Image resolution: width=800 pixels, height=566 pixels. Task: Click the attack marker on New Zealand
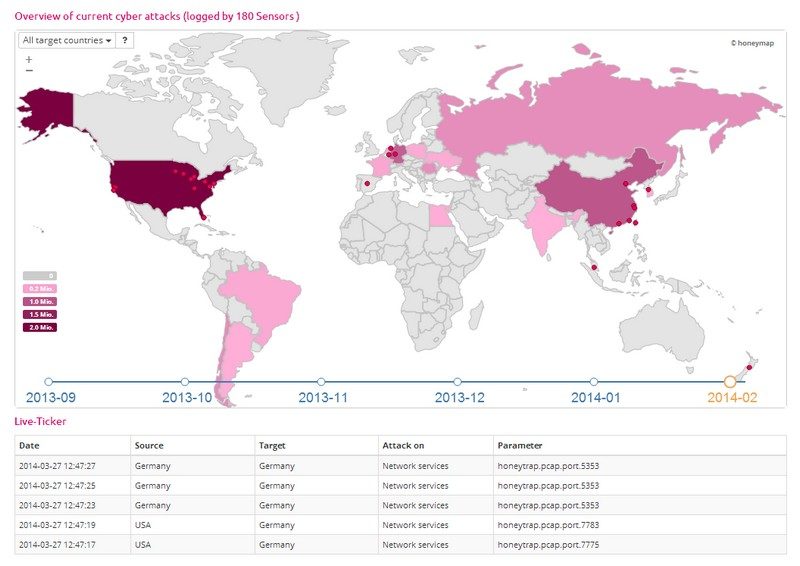[749, 367]
